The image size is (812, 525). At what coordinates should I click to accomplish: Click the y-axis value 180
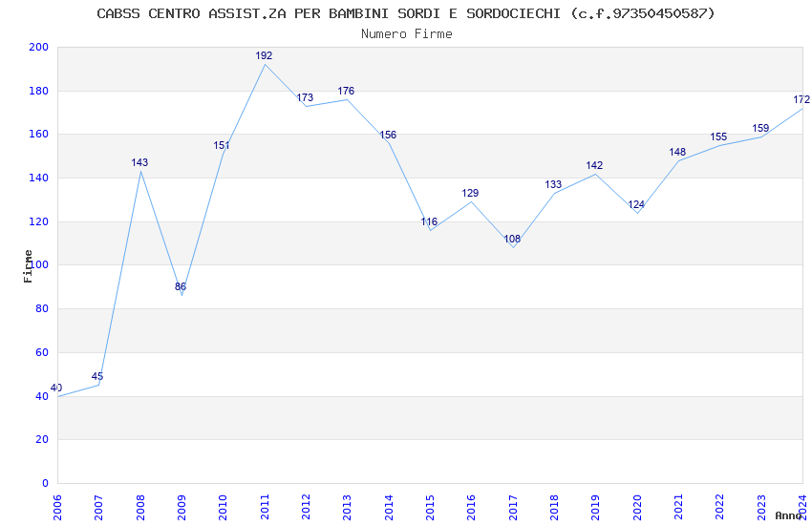[39, 91]
